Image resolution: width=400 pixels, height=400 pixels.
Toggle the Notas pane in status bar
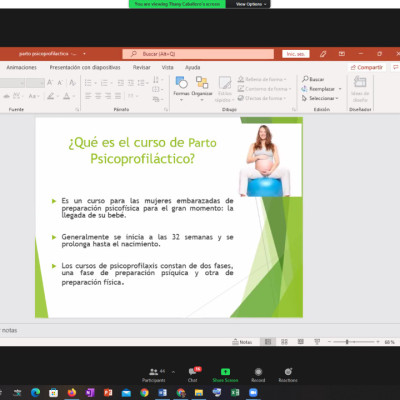tap(242, 342)
